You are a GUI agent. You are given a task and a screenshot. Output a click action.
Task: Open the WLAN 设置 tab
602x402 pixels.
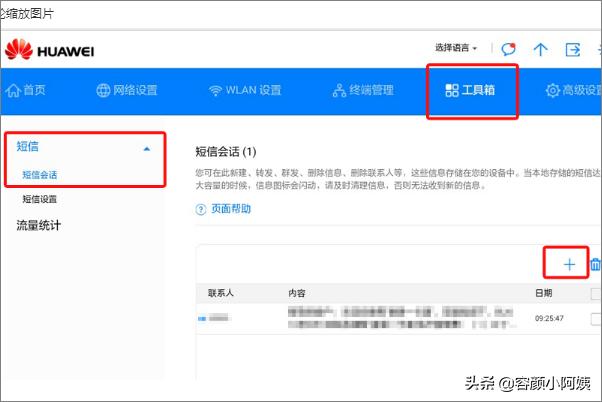245,90
